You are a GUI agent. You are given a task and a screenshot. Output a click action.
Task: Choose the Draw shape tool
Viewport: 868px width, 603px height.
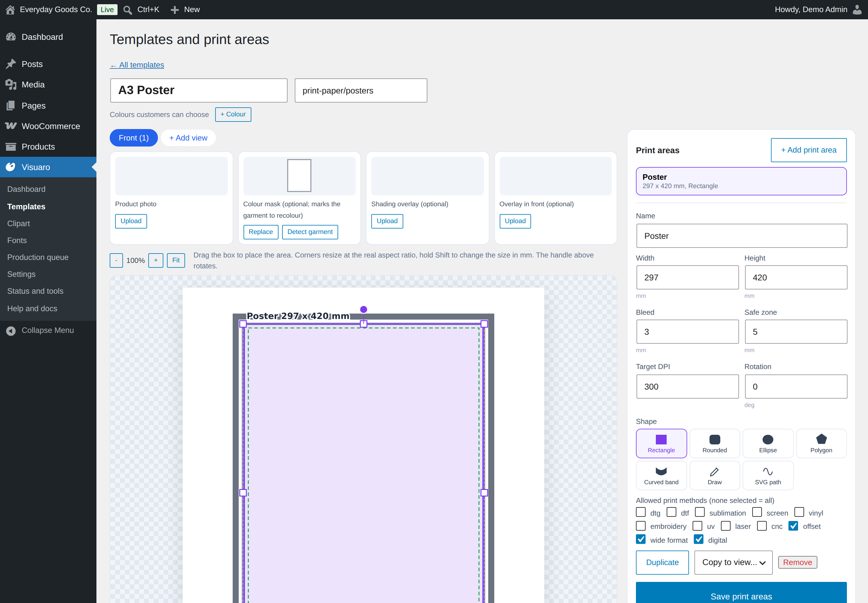tap(714, 475)
